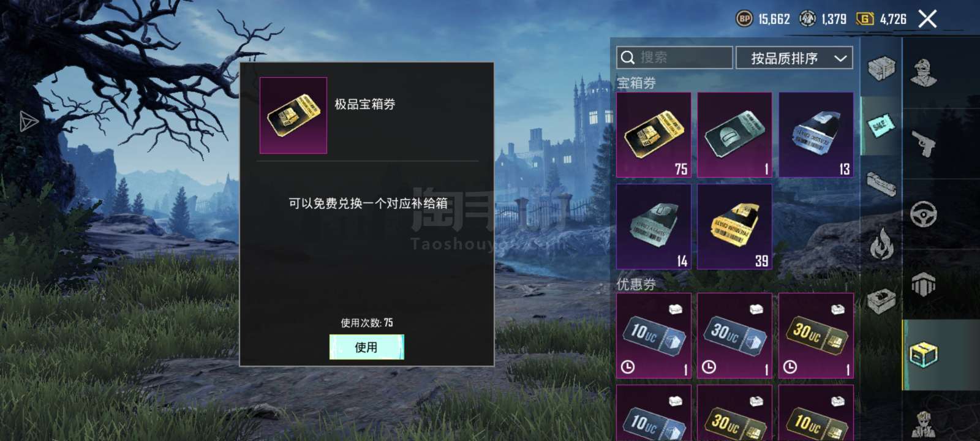Open the highlighted box inventory category

923,355
